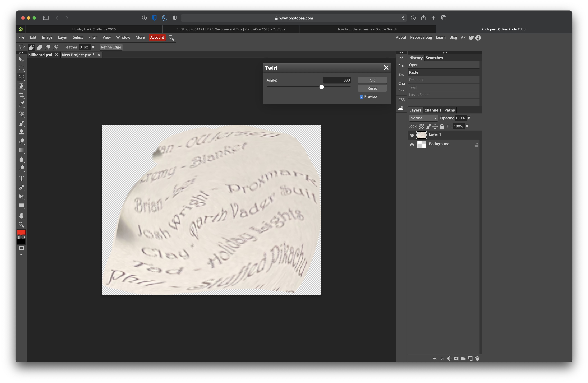Viewport: 588px width, 383px height.
Task: Select the Rectangle shape tool
Action: click(21, 206)
